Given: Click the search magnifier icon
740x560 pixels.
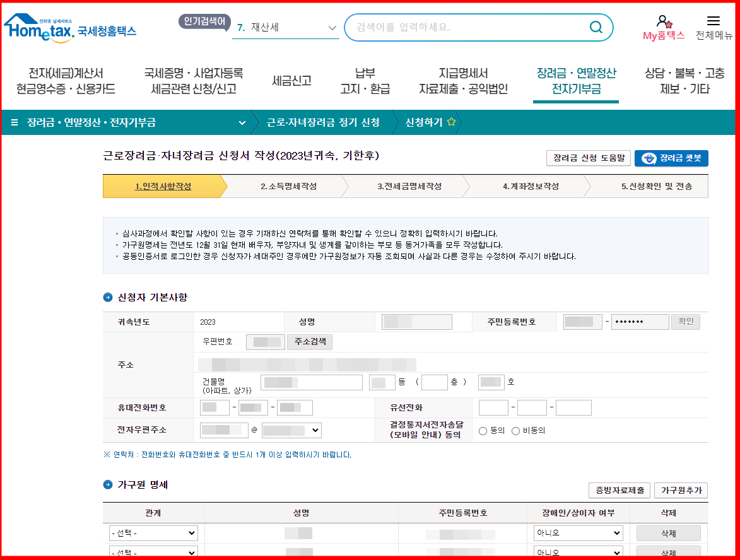Looking at the screenshot, I should tap(596, 27).
